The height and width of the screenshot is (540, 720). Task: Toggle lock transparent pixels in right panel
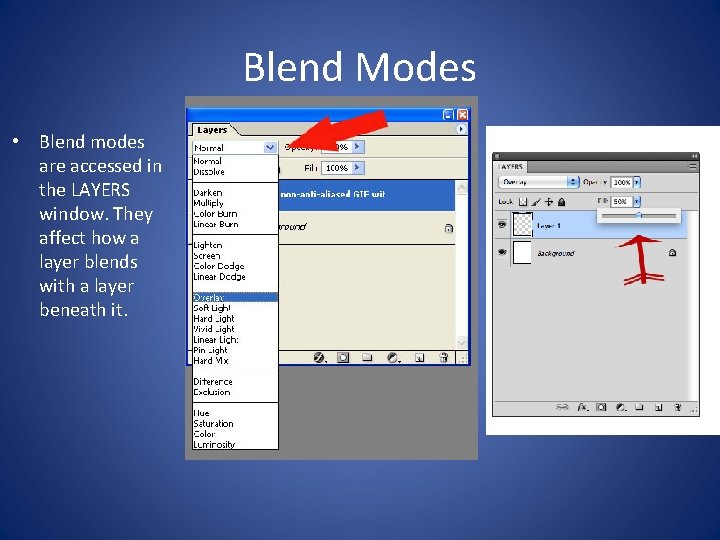523,202
